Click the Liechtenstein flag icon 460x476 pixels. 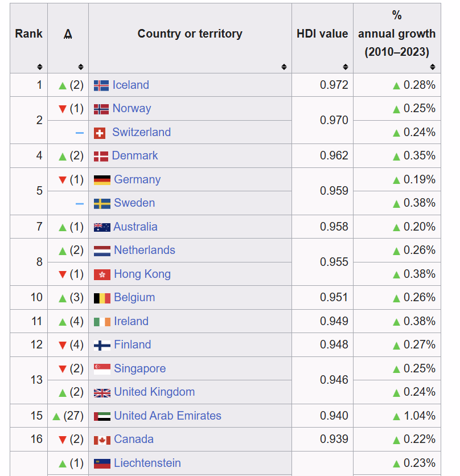coord(102,464)
